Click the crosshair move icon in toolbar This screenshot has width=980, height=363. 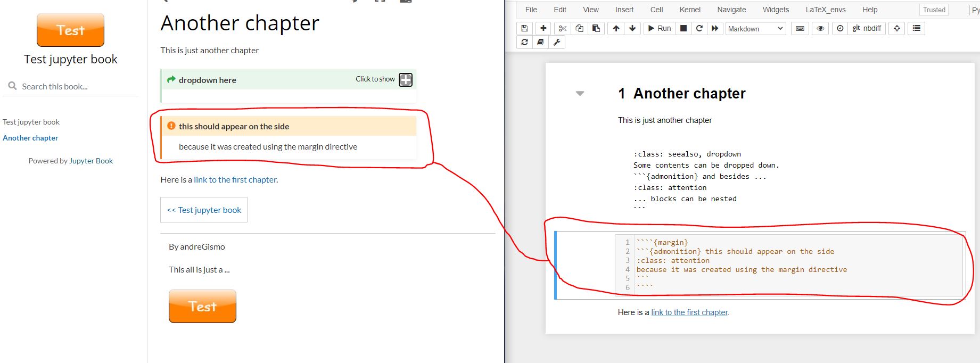[897, 28]
